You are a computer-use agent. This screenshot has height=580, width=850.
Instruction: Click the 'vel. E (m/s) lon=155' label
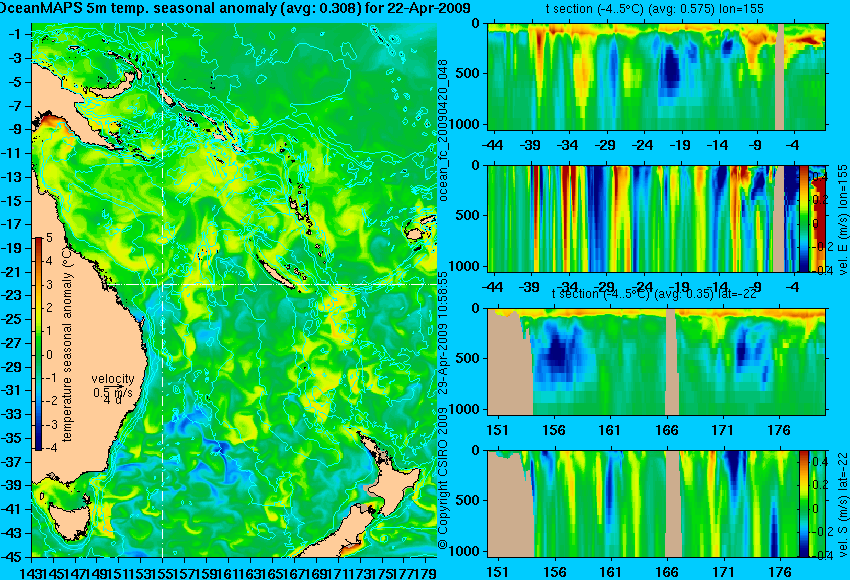(x=842, y=219)
